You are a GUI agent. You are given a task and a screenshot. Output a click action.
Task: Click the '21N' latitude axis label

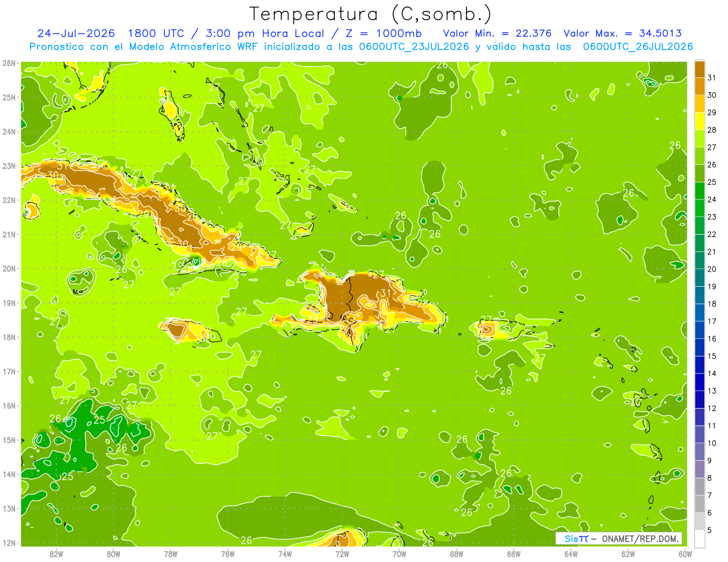8,235
